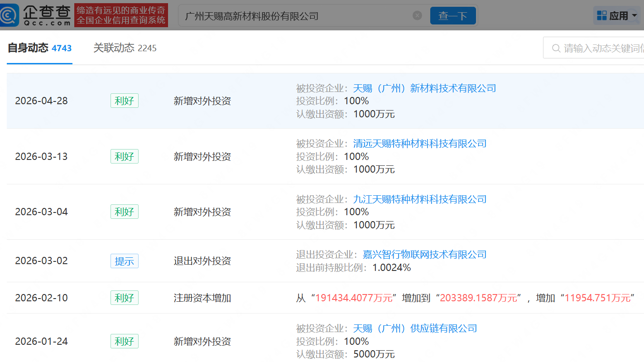Screen dimensions: 644x362
Task: Click the 4743 count on 自身动态
Action: tap(62, 48)
